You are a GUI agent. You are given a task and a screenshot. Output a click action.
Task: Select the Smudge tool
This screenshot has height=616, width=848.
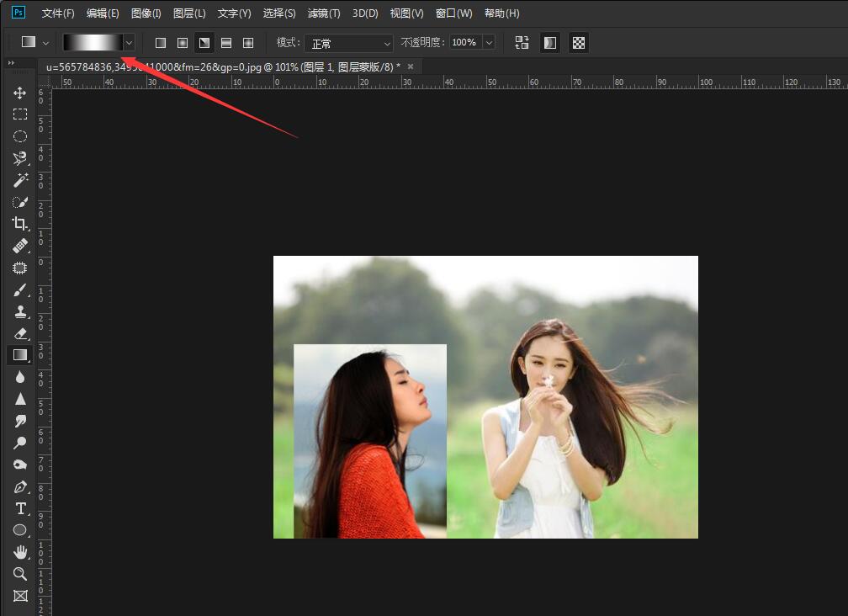(20, 421)
